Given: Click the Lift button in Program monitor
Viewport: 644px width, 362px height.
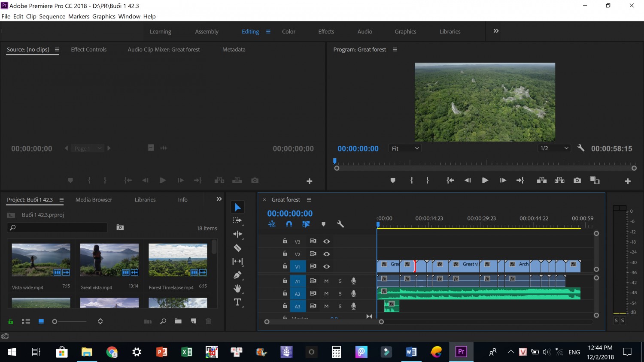Looking at the screenshot, I should 541,181.
